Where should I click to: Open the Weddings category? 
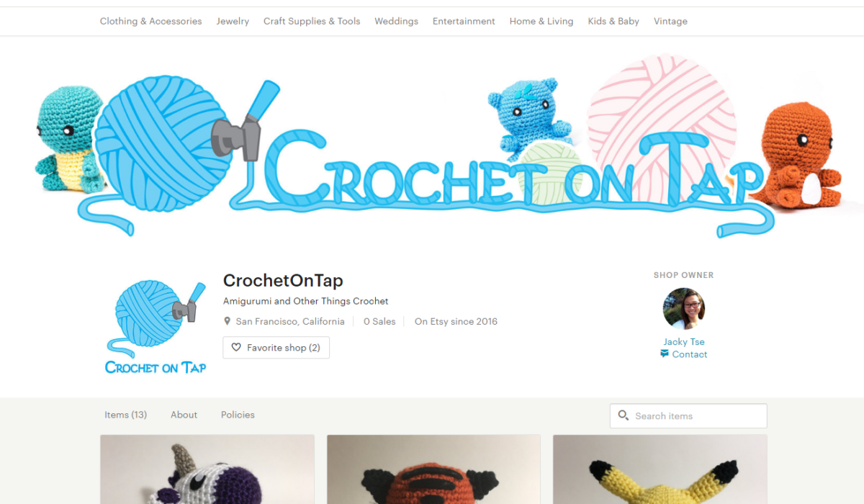pyautogui.click(x=396, y=22)
